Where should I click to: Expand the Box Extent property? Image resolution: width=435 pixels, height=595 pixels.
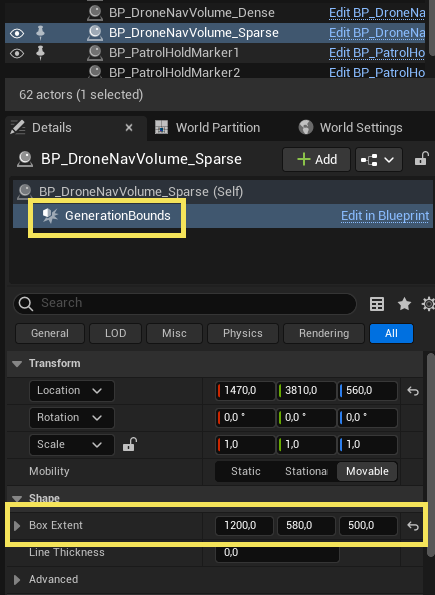(x=17, y=526)
